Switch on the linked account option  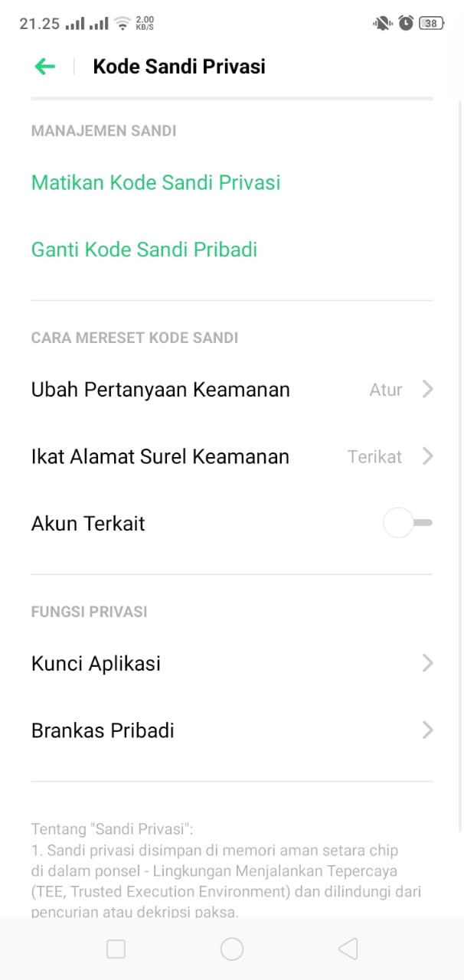click(407, 523)
